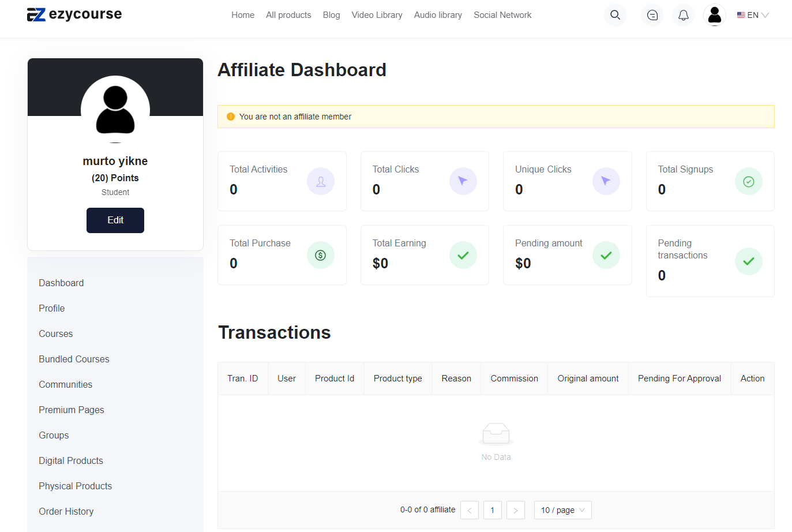
Task: Click the Transactions heading
Action: [275, 333]
